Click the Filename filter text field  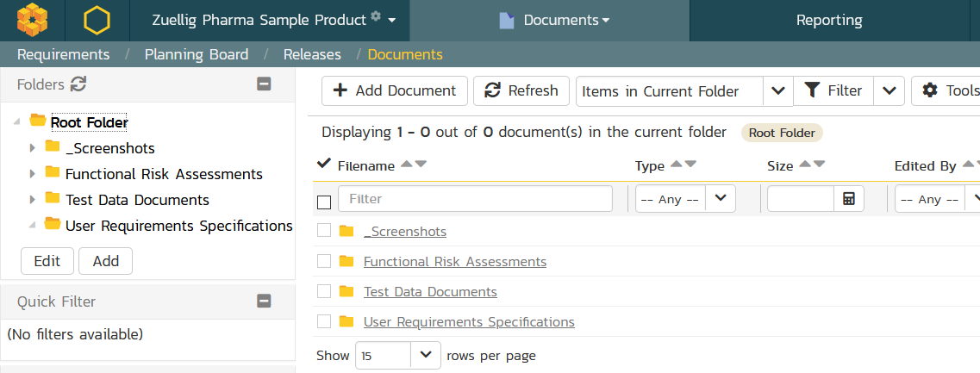point(475,199)
